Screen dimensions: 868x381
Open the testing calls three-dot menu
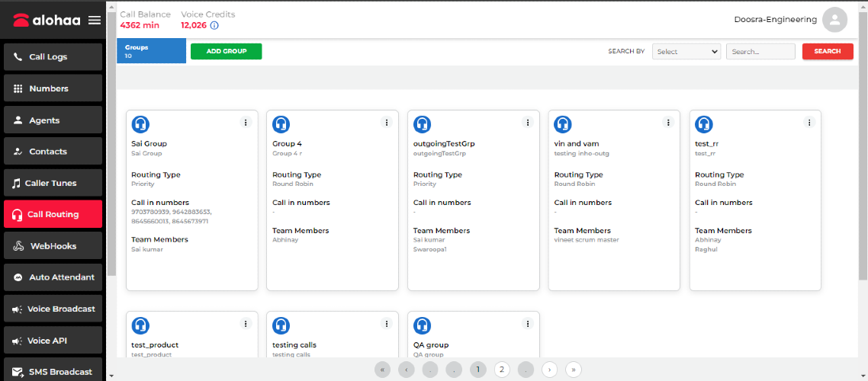(x=387, y=324)
